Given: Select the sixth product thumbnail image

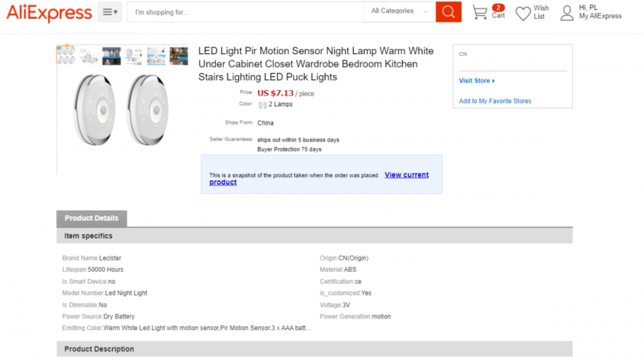Looking at the screenshot, I should click(x=178, y=56).
